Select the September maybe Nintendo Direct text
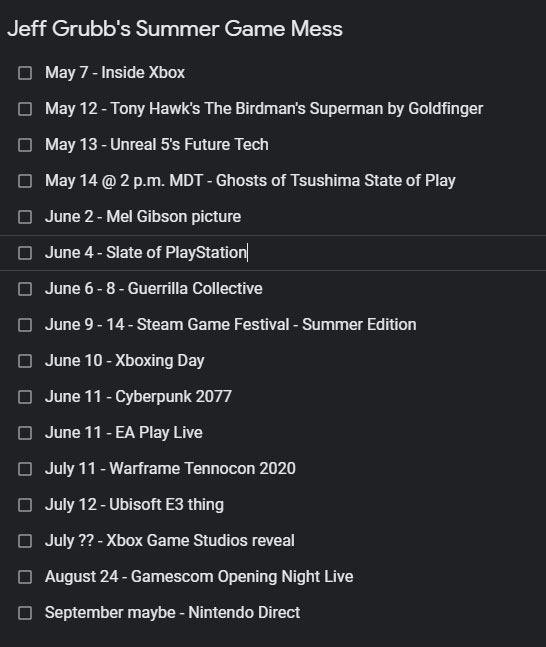Viewport: 546px width, 647px height. [x=173, y=612]
